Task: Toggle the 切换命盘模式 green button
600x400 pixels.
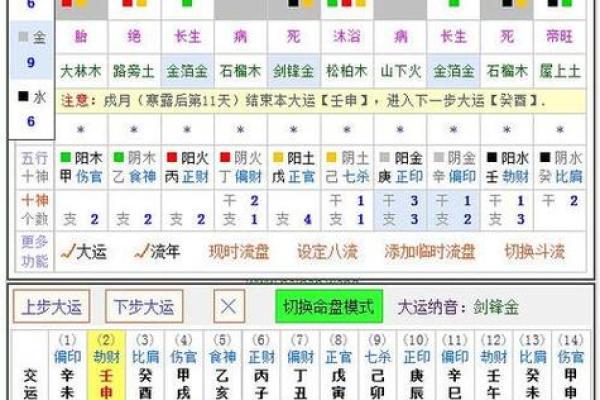Action: 327,307
